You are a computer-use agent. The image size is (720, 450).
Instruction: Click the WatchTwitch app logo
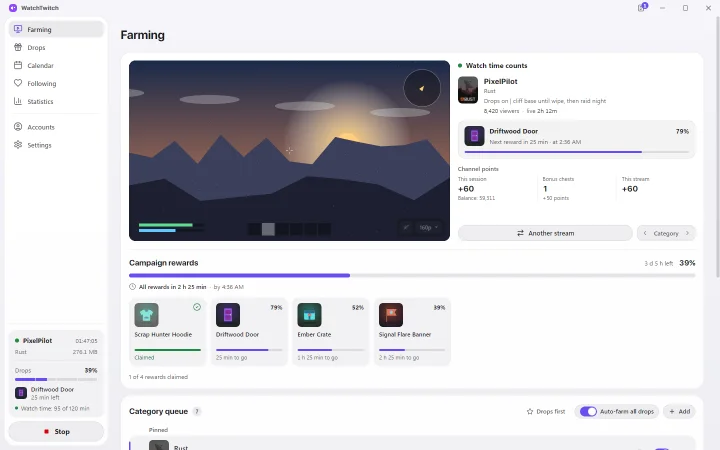[x=13, y=8]
